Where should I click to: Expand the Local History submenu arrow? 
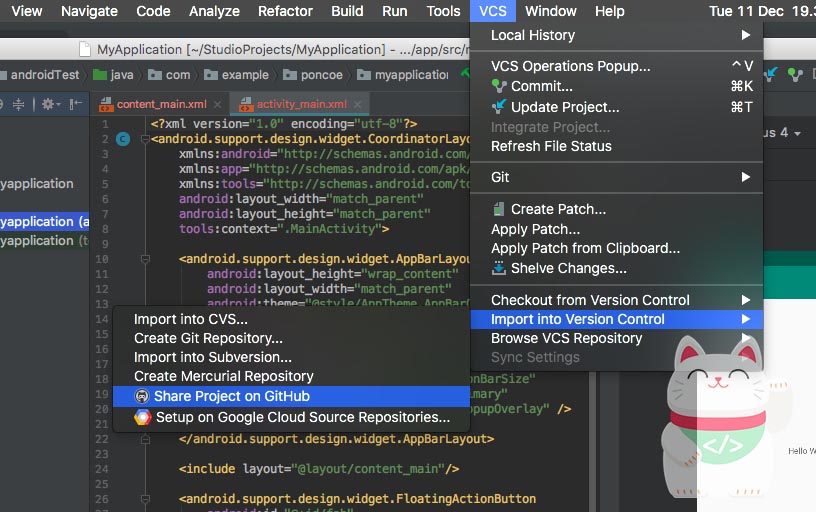coord(745,35)
